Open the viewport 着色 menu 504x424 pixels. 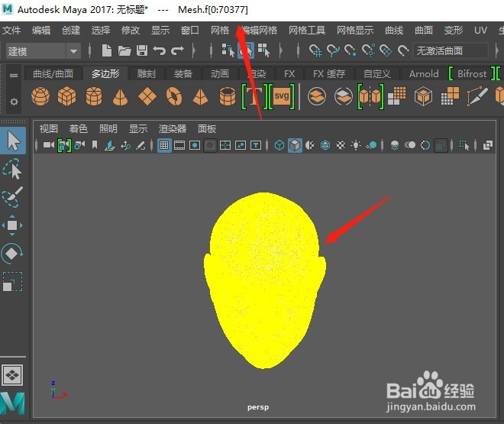(79, 129)
